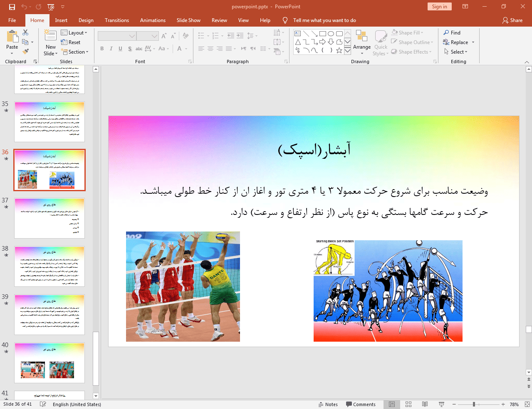
Task: Toggle Bold formatting
Action: pyautogui.click(x=102, y=49)
